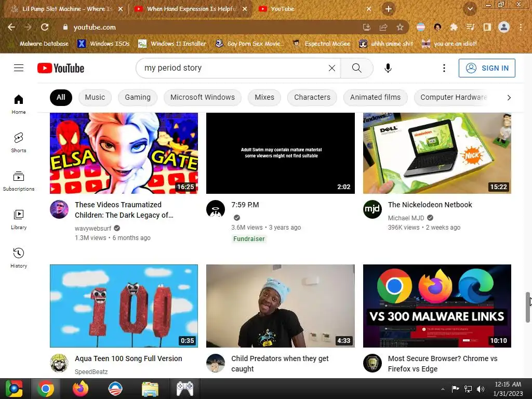The image size is (532, 399).
Task: Open the Michael MJD channel avatar
Action: click(x=372, y=209)
